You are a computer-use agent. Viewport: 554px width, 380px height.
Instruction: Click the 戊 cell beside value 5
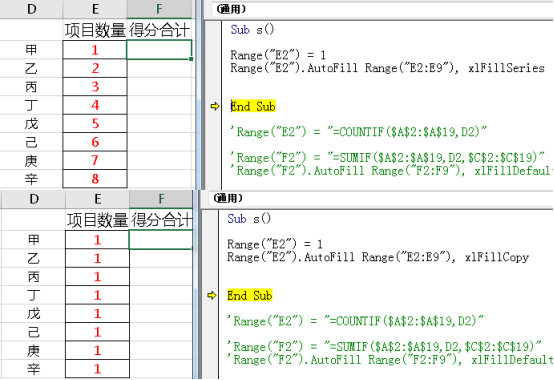[31, 123]
